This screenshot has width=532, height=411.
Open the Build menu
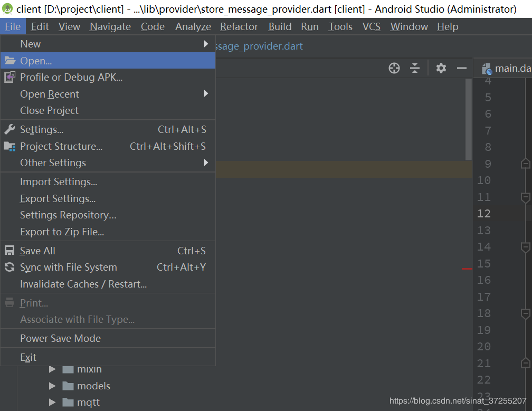(x=280, y=26)
